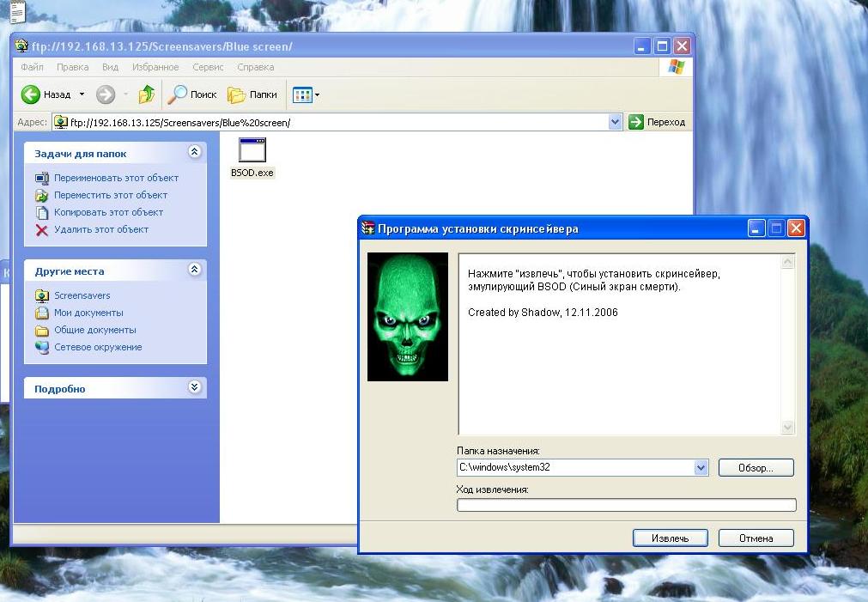Click the red X delete object icon
868x602 pixels.
coord(42,229)
